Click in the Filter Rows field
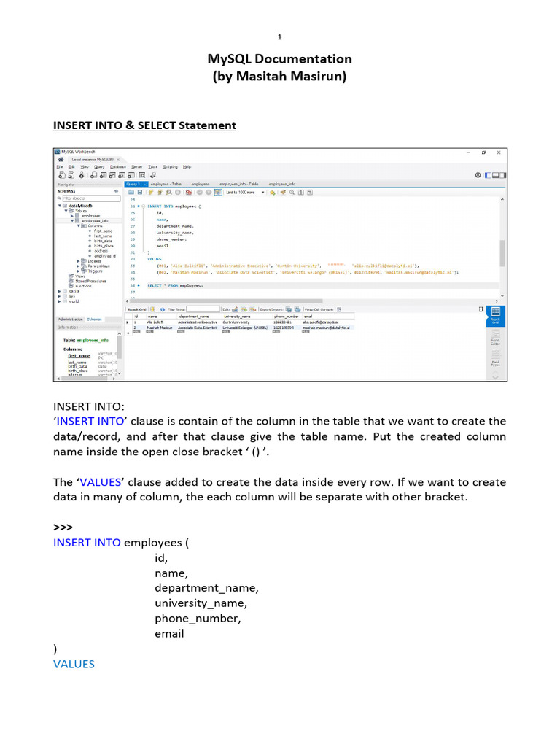Viewport: 560px width, 747px height. point(203,309)
